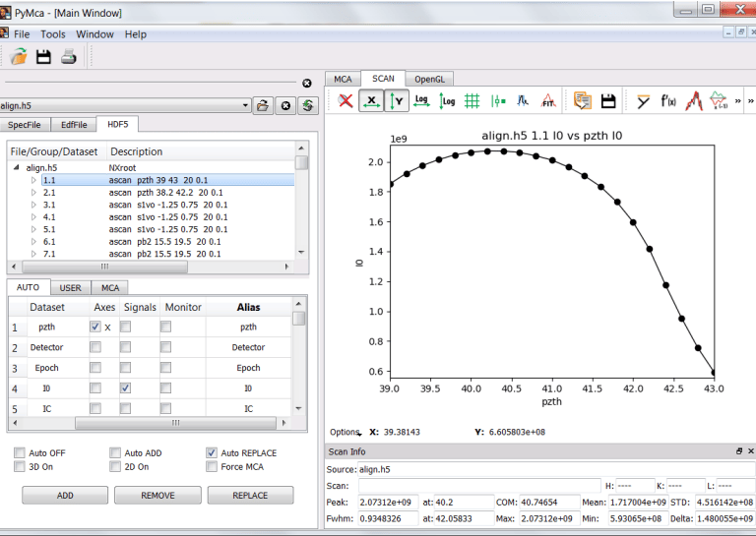Open the Tools menu
The image size is (756, 536).
[x=53, y=33]
